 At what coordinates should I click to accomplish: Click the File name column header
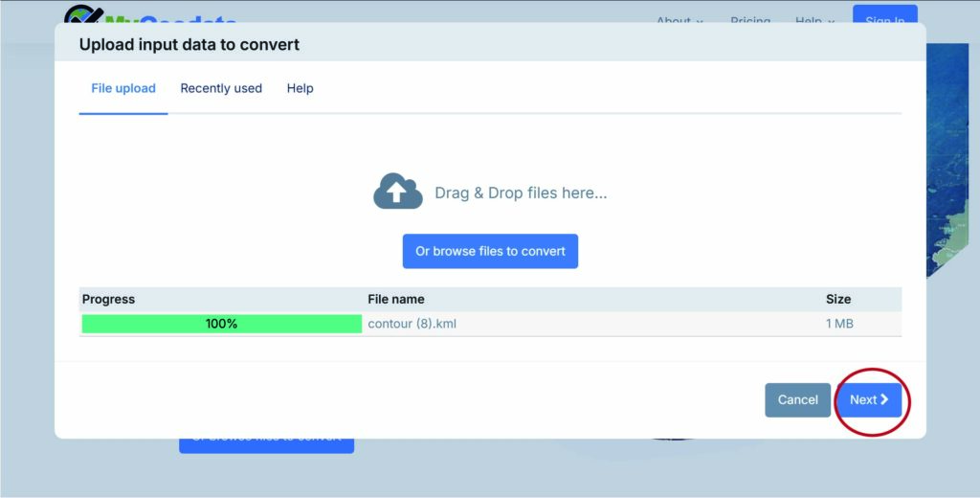(x=395, y=299)
